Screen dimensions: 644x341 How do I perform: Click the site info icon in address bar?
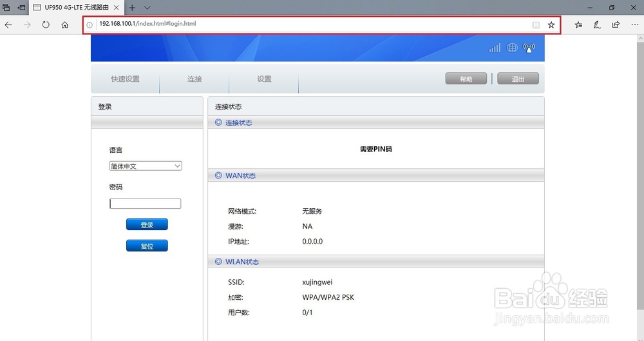pos(90,24)
